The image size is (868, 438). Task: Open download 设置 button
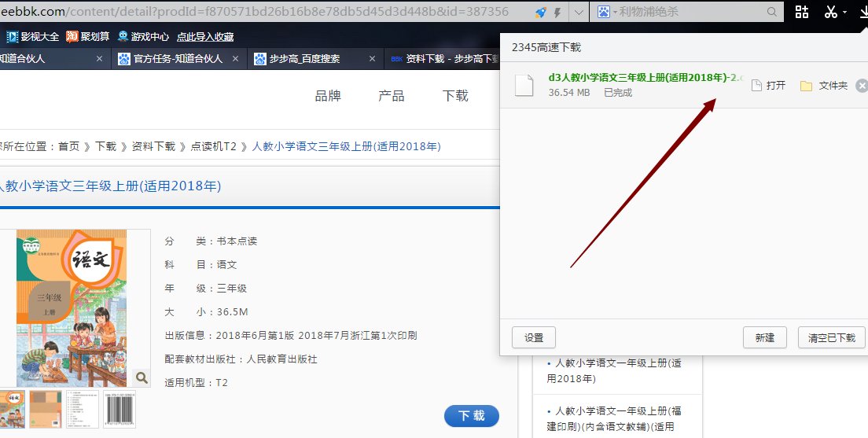click(534, 337)
